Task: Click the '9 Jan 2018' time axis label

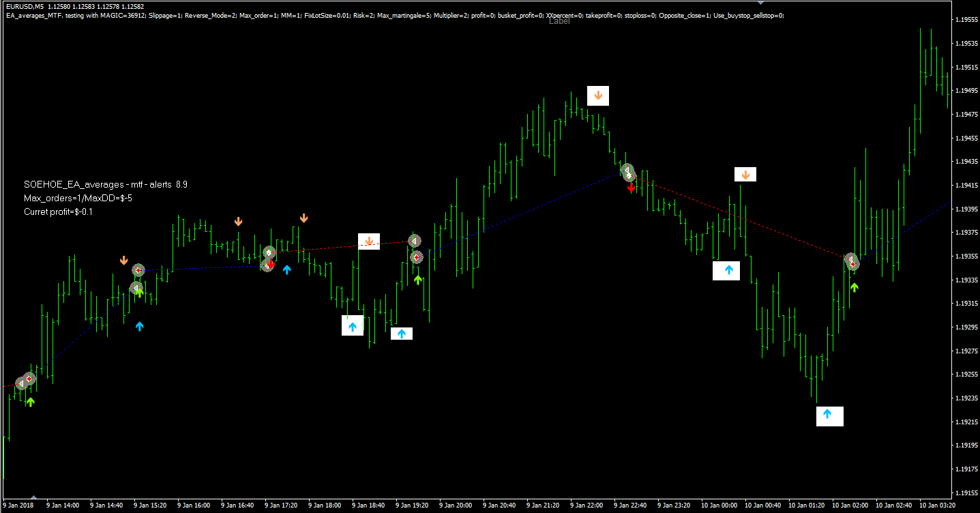Action: (x=20, y=505)
